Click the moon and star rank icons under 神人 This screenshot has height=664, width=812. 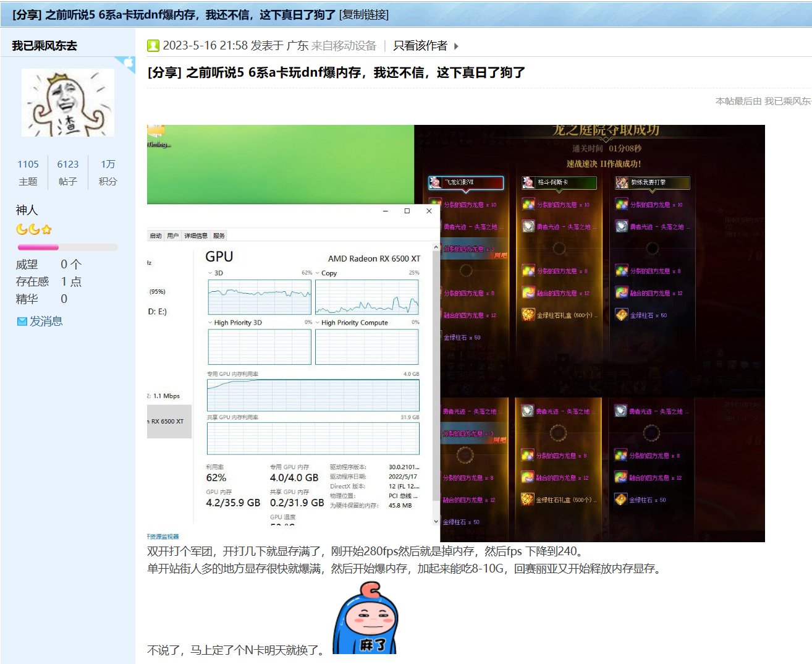34,229
